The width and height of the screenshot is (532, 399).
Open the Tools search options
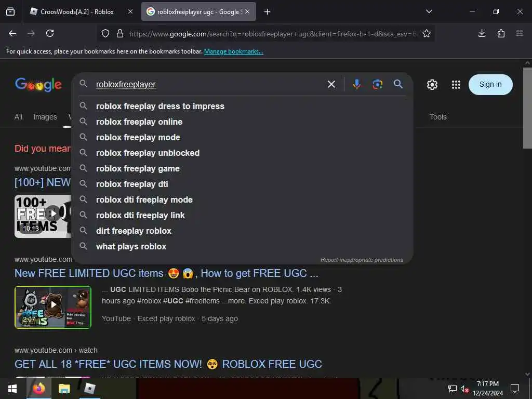coord(438,117)
